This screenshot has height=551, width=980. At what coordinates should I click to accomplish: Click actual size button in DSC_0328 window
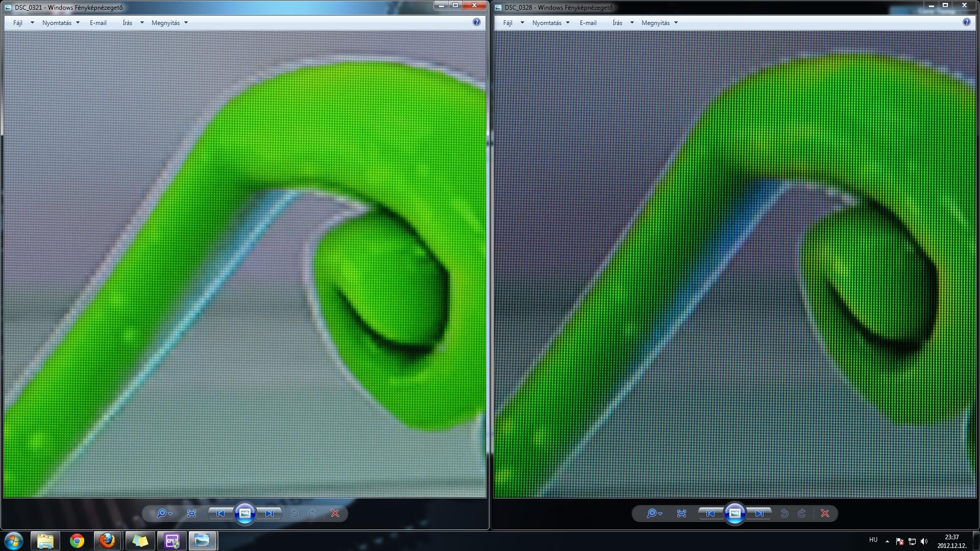click(681, 514)
